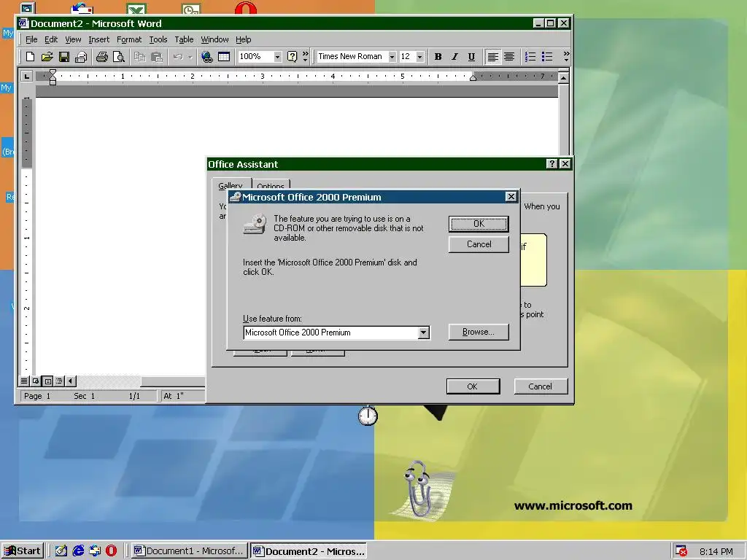747x560 pixels.
Task: Open the Times New Roman font dropdown
Action: tap(392, 57)
